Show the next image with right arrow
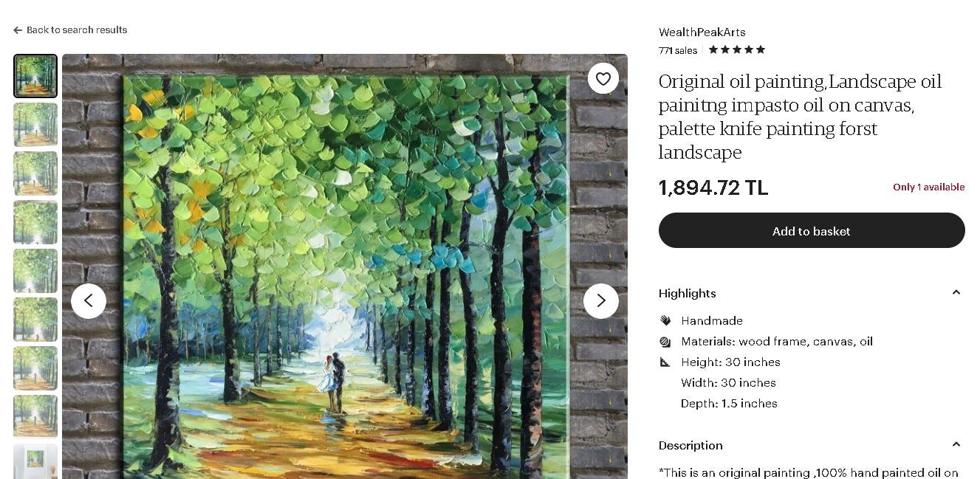Image resolution: width=980 pixels, height=479 pixels. (601, 301)
